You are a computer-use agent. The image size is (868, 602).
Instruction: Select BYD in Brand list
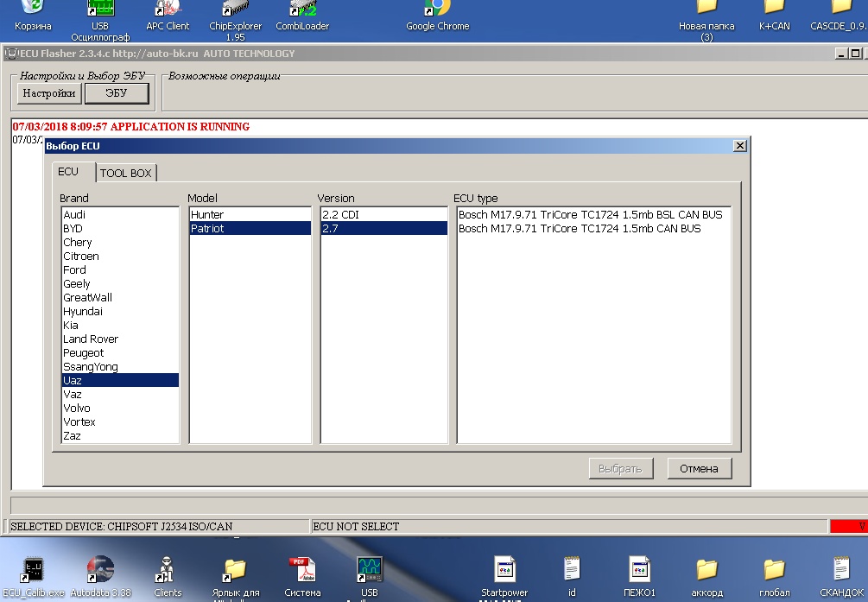tap(120, 228)
